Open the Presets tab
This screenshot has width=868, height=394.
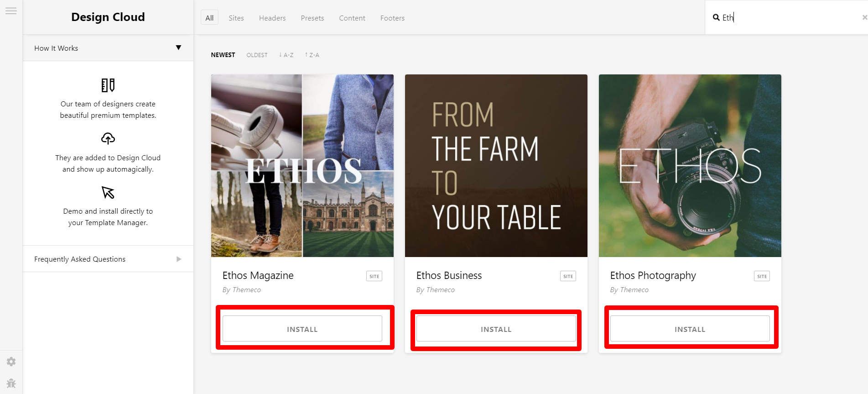point(312,18)
